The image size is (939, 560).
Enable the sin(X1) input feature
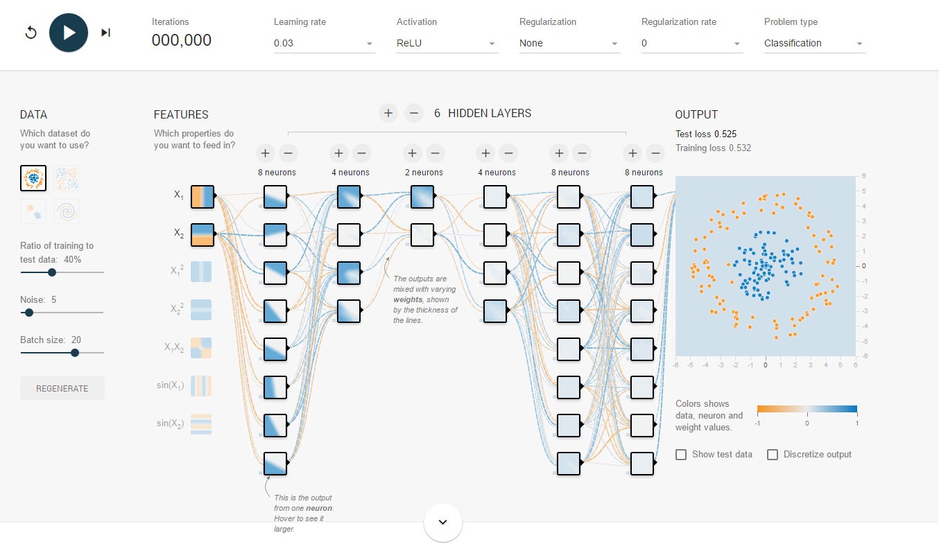coord(201,385)
